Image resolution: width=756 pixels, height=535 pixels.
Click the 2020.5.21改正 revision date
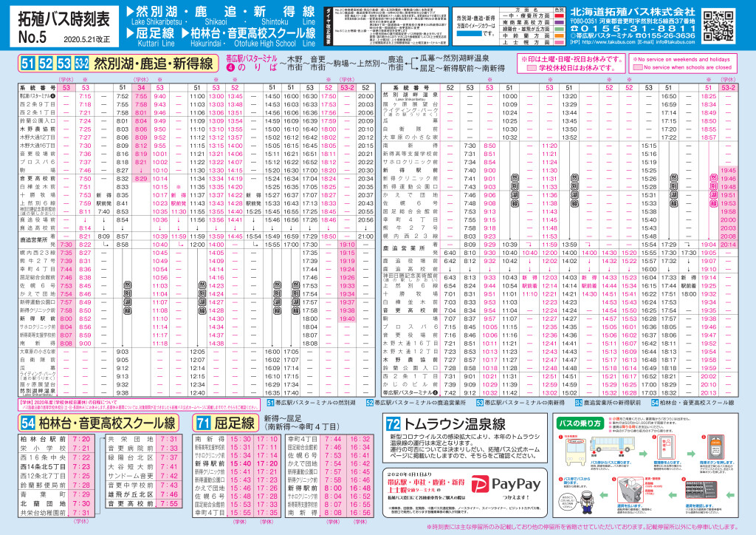pyautogui.click(x=87, y=39)
